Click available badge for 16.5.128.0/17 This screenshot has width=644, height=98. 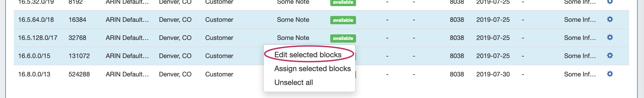[343, 38]
